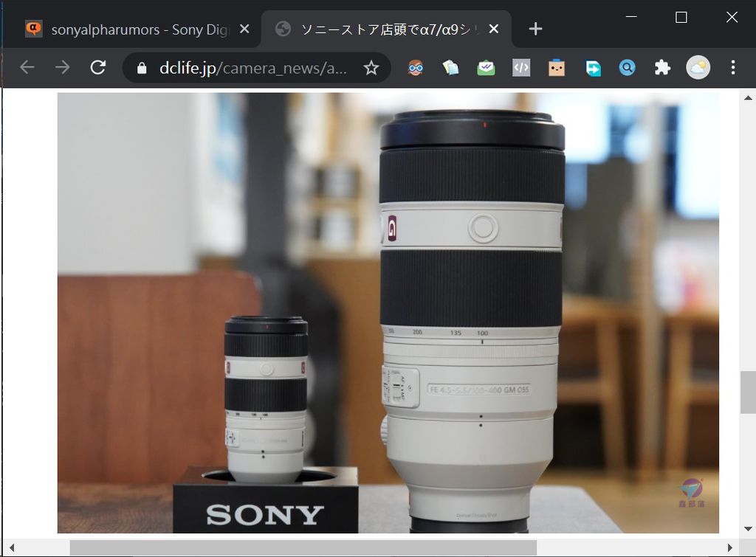The width and height of the screenshot is (756, 557).
Task: Click the scroll left arrow
Action: (12, 548)
